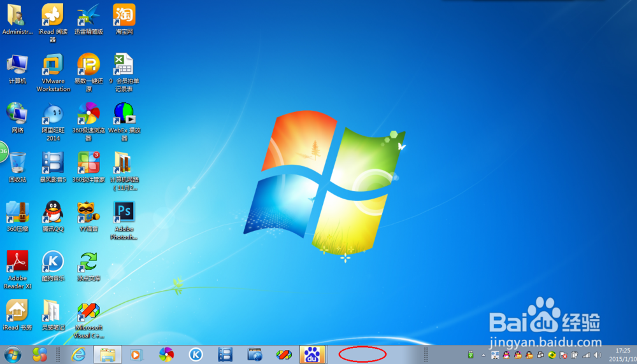Open 易数一键还原 restore tool

click(89, 73)
